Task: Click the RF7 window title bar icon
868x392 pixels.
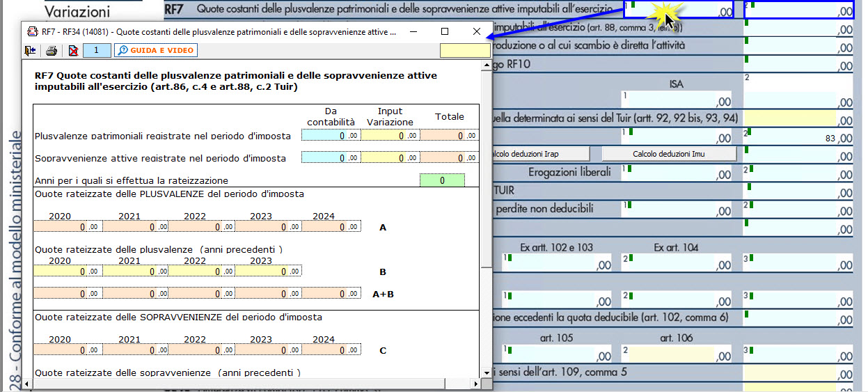Action: (x=32, y=32)
